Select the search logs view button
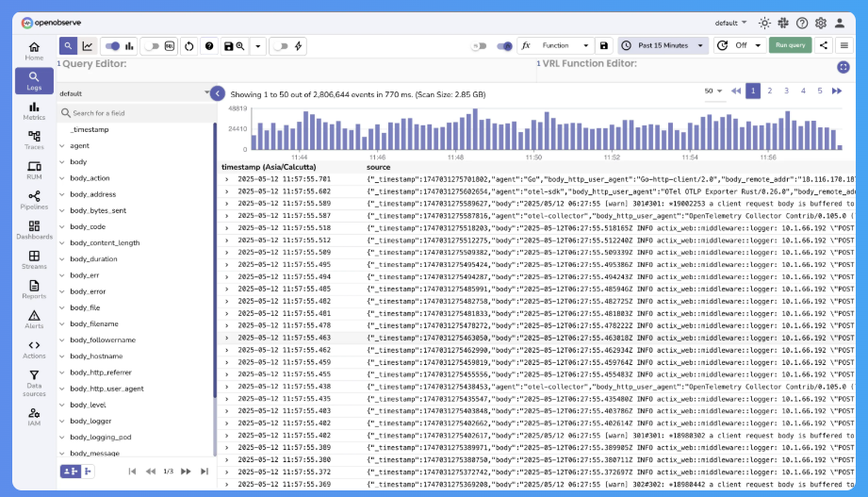Viewport: 868px width, 497px height. coord(68,46)
